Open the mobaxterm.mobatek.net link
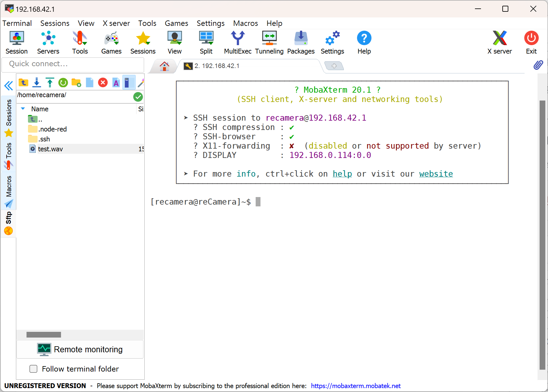 (x=356, y=386)
